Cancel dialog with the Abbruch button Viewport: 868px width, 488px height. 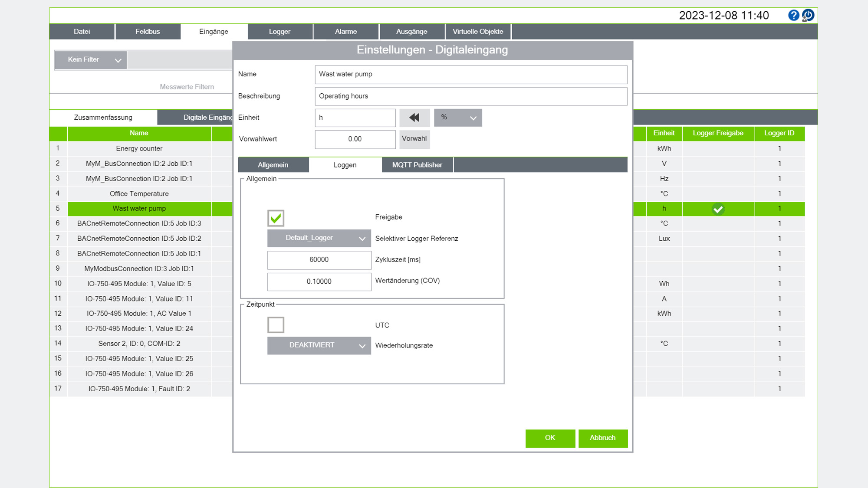(x=603, y=438)
